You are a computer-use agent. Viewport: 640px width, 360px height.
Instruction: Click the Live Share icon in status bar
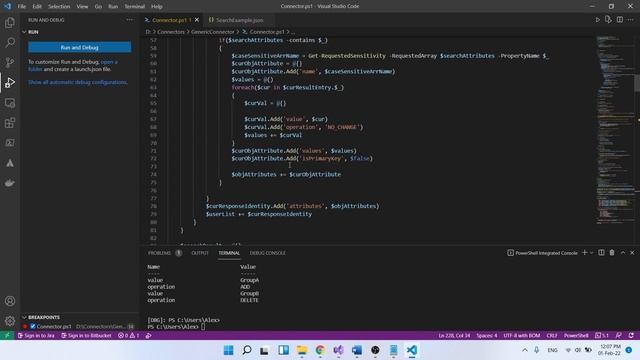click(x=149, y=336)
